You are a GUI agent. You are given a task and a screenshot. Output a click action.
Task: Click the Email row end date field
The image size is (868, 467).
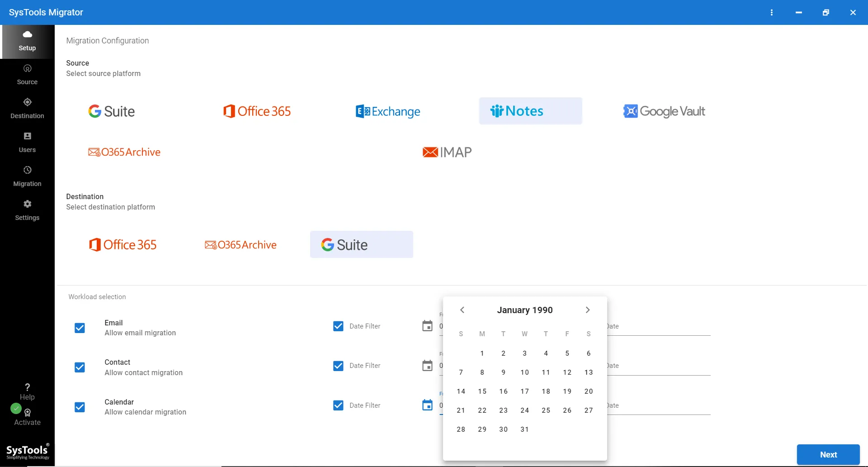(659, 326)
